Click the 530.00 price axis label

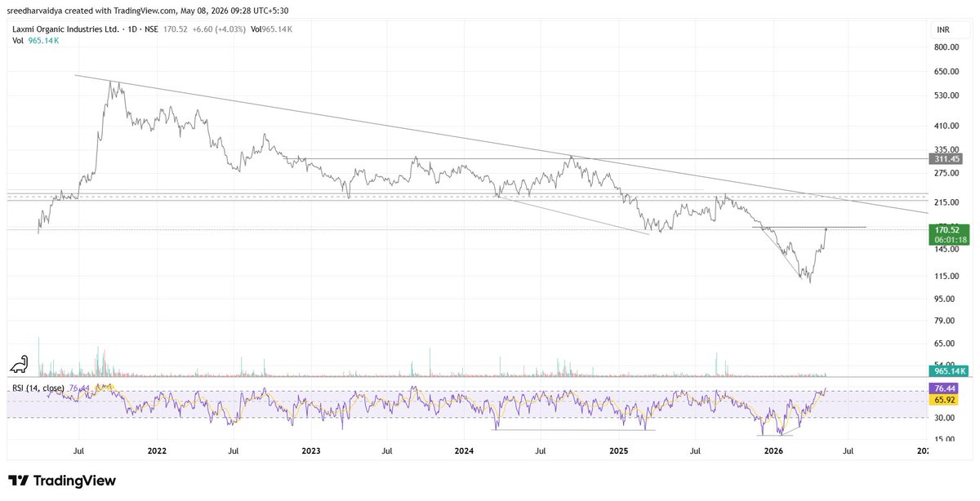point(947,95)
